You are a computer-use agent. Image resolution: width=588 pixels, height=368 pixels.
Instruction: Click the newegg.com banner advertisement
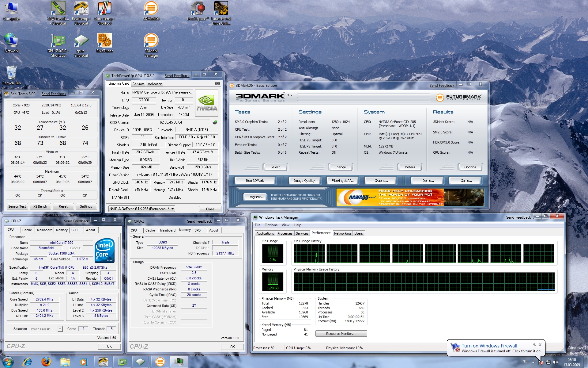410,197
